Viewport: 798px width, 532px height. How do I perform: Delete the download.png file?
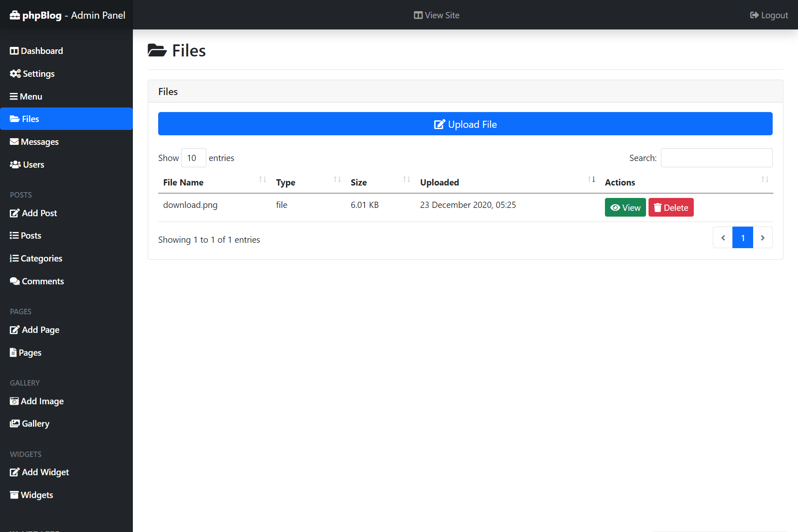(x=671, y=207)
